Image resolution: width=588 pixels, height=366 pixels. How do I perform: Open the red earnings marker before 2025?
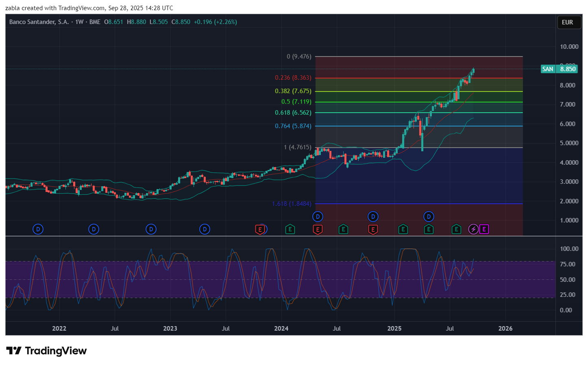pyautogui.click(x=373, y=230)
